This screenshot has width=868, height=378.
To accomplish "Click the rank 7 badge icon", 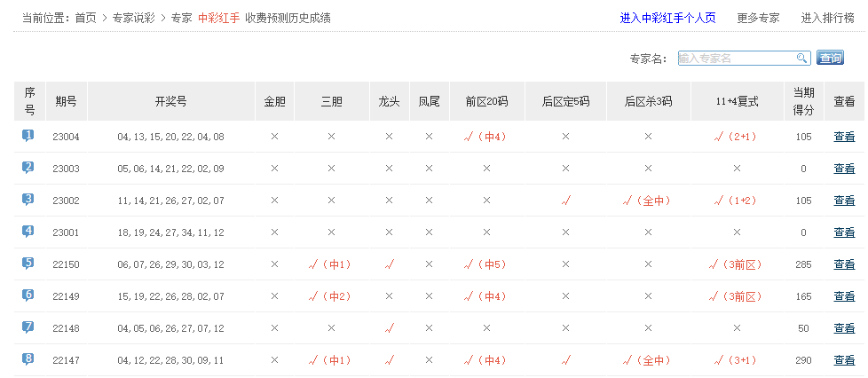I will click(x=28, y=327).
